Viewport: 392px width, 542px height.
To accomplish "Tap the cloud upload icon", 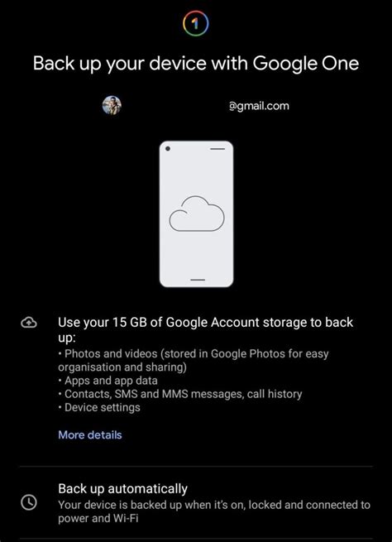I will (x=29, y=323).
